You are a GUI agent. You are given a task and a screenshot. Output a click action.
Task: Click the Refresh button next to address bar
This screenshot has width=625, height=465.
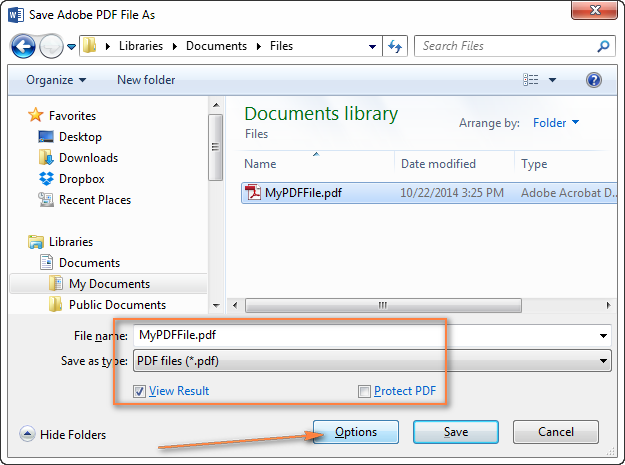click(395, 46)
